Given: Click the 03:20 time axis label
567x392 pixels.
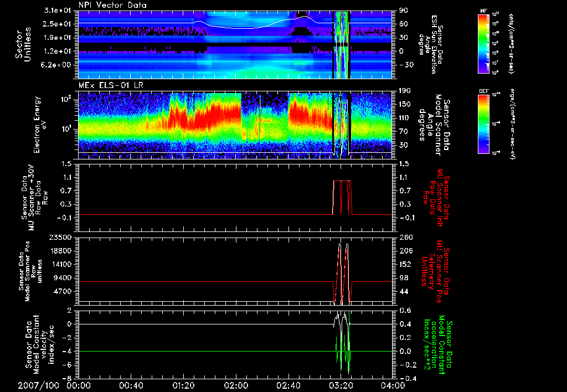Looking at the screenshot, I should (341, 385).
